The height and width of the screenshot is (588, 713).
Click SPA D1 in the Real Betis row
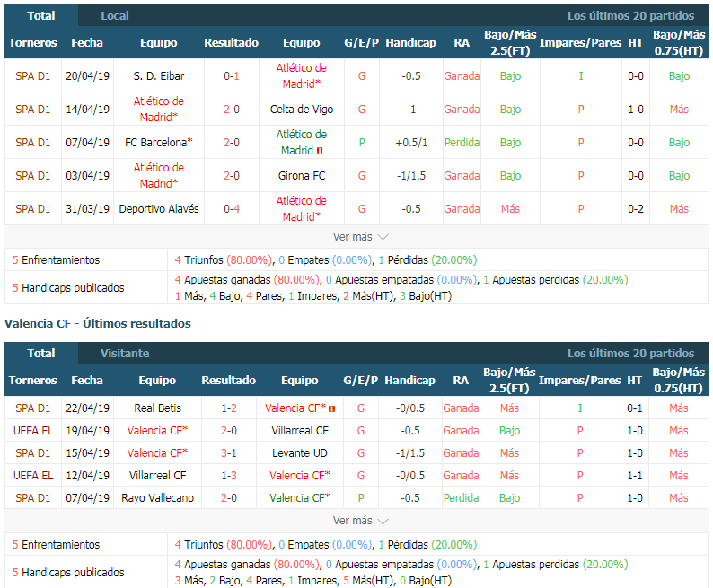(x=32, y=408)
